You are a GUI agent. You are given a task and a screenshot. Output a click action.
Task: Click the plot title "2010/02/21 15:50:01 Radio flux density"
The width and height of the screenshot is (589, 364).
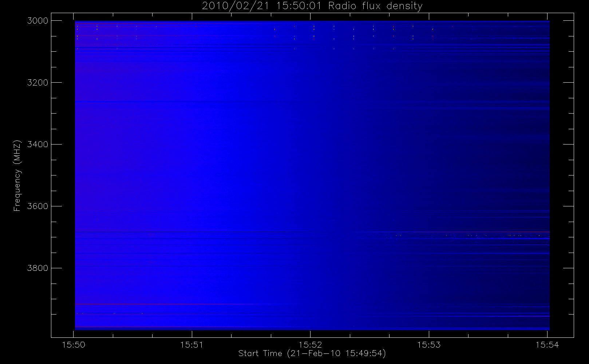[x=312, y=6]
